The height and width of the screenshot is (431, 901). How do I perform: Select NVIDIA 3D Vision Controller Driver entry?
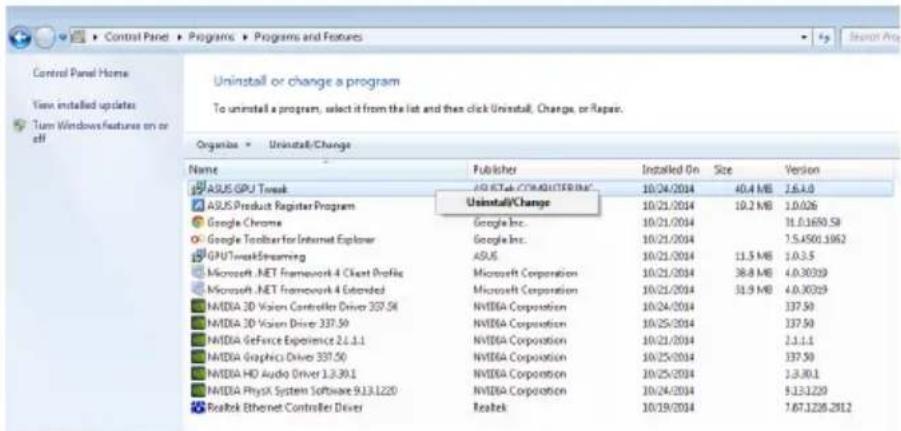point(302,306)
